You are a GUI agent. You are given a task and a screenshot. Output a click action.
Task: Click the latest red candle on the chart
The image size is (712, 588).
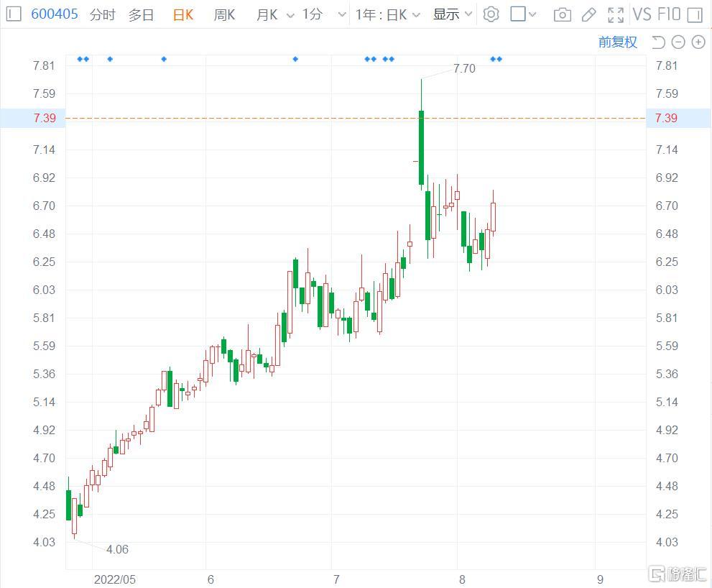click(493, 217)
